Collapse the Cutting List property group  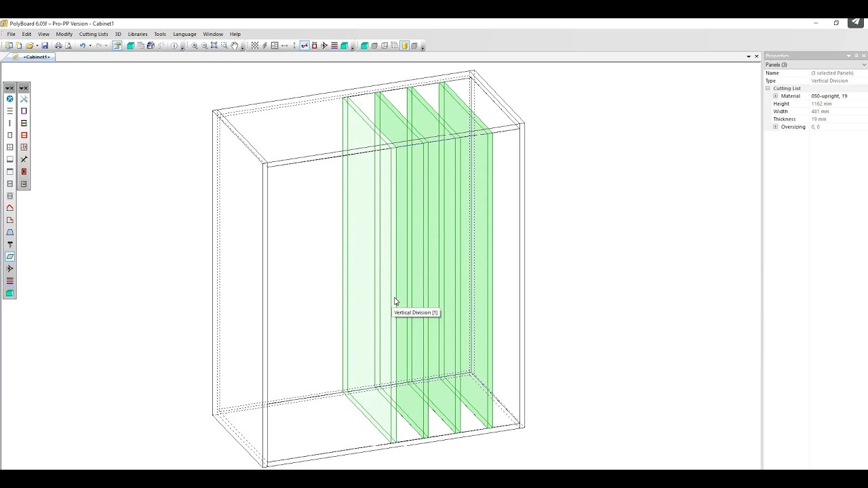[768, 88]
